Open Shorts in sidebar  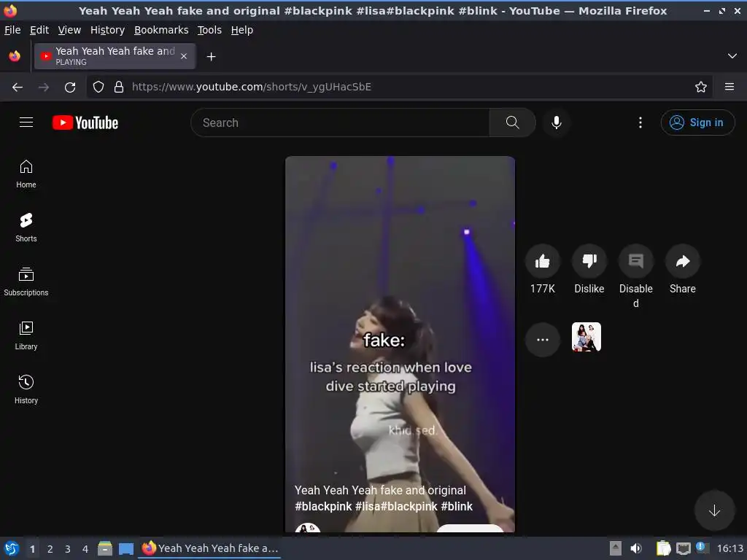click(x=26, y=227)
